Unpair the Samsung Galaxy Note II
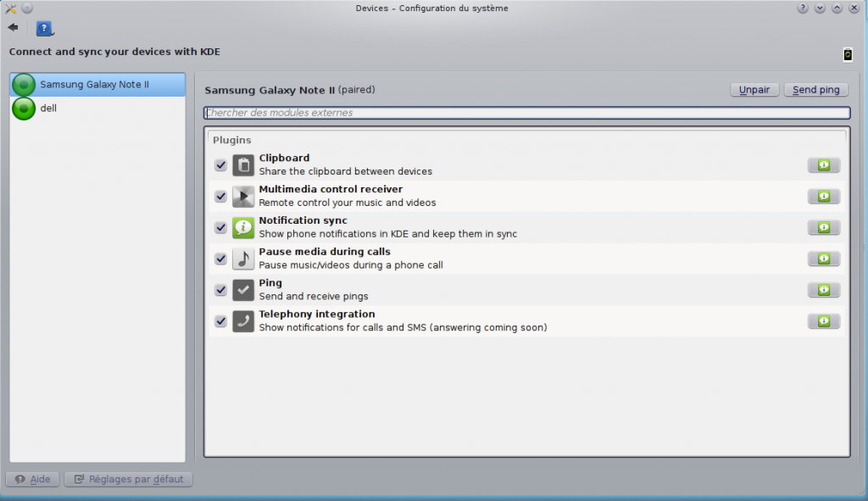868x501 pixels. pyautogui.click(x=754, y=90)
